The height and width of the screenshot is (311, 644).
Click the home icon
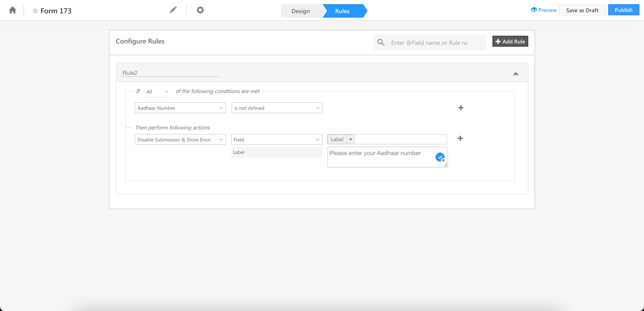coord(13,10)
